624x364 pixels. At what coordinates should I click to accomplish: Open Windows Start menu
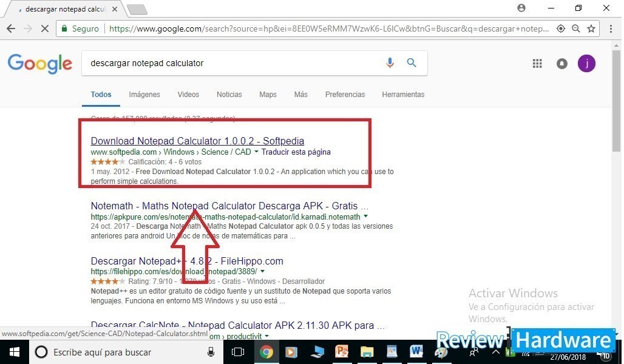pyautogui.click(x=15, y=352)
